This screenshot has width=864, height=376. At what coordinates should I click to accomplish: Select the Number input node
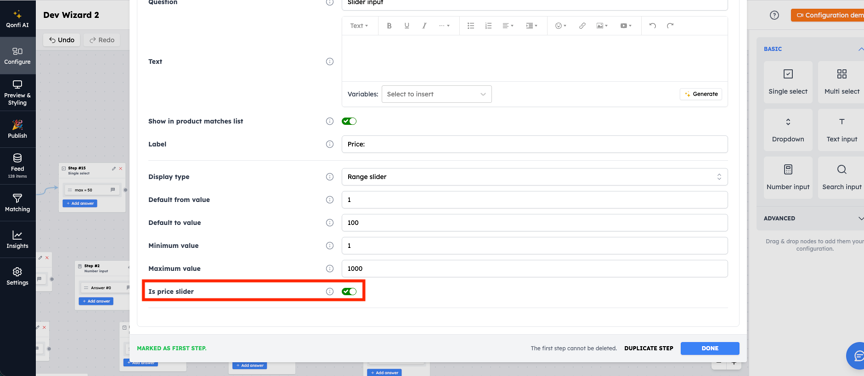click(x=788, y=178)
